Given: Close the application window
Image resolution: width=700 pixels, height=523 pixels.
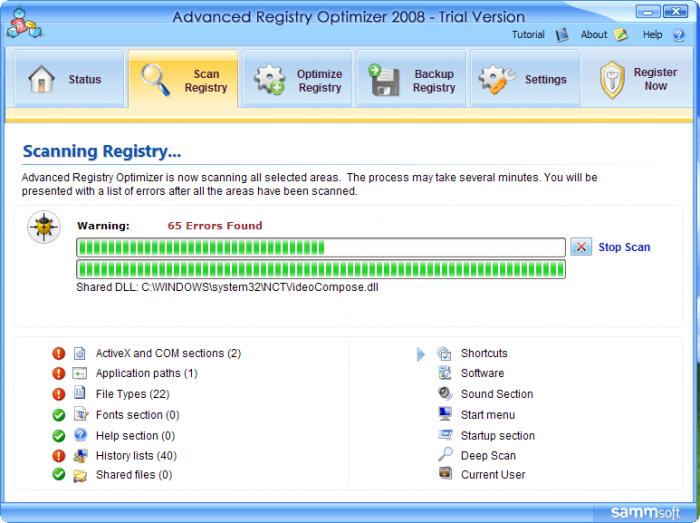Looking at the screenshot, I should point(675,11).
